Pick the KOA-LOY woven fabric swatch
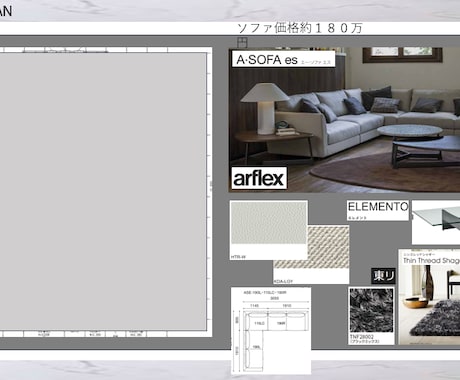Image resolution: width=460 pixels, height=380 pixels. pos(311,255)
